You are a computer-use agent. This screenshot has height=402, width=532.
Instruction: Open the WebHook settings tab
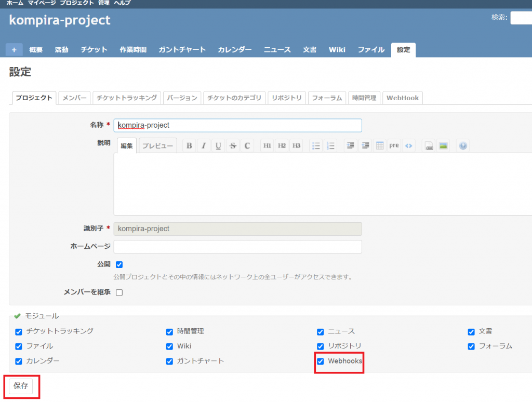click(402, 98)
